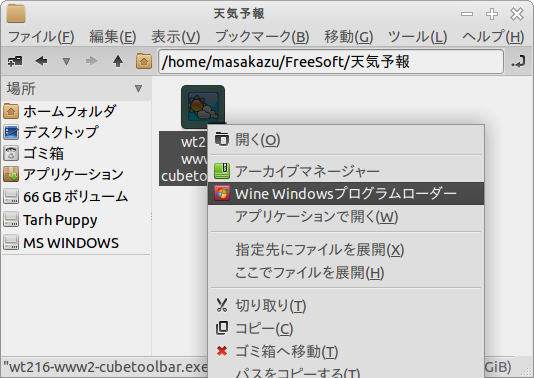
Task: Open the 表示(V) menu
Action: pos(175,37)
